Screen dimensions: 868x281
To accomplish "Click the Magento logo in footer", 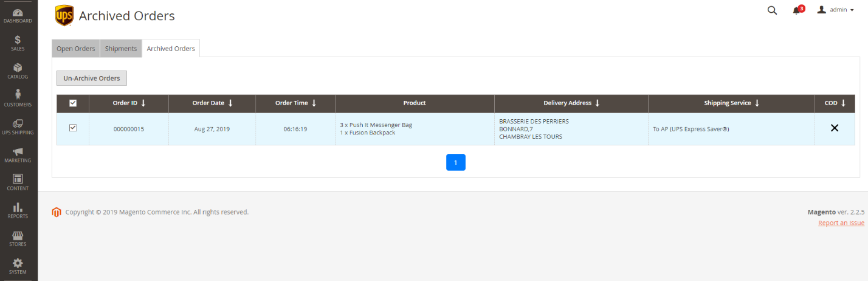I will (x=57, y=212).
